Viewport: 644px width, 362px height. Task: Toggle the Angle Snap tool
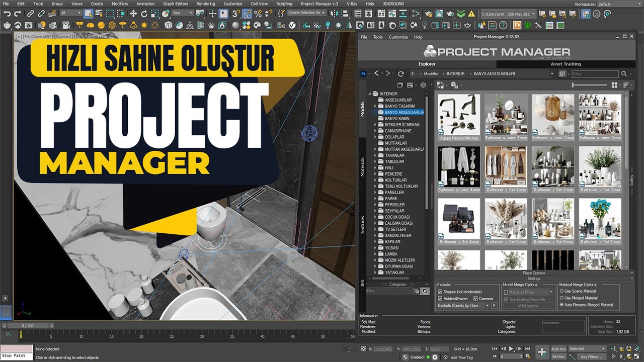tap(247, 14)
